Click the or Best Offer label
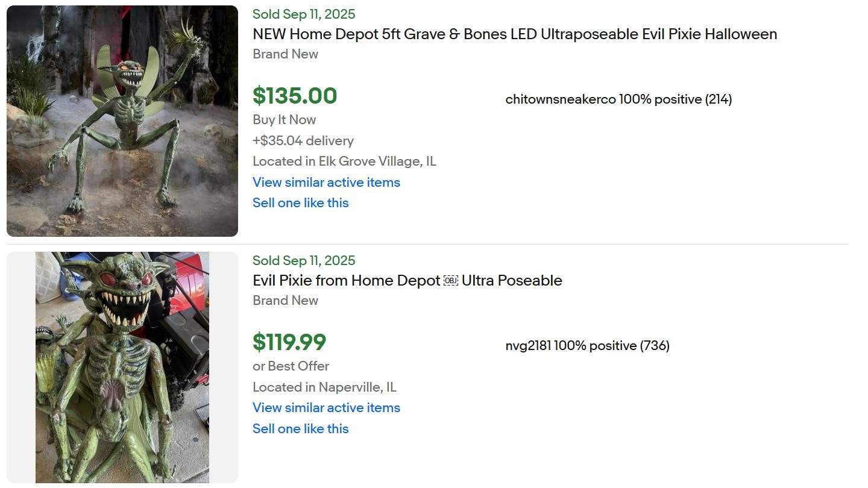868x488 pixels. (x=291, y=366)
